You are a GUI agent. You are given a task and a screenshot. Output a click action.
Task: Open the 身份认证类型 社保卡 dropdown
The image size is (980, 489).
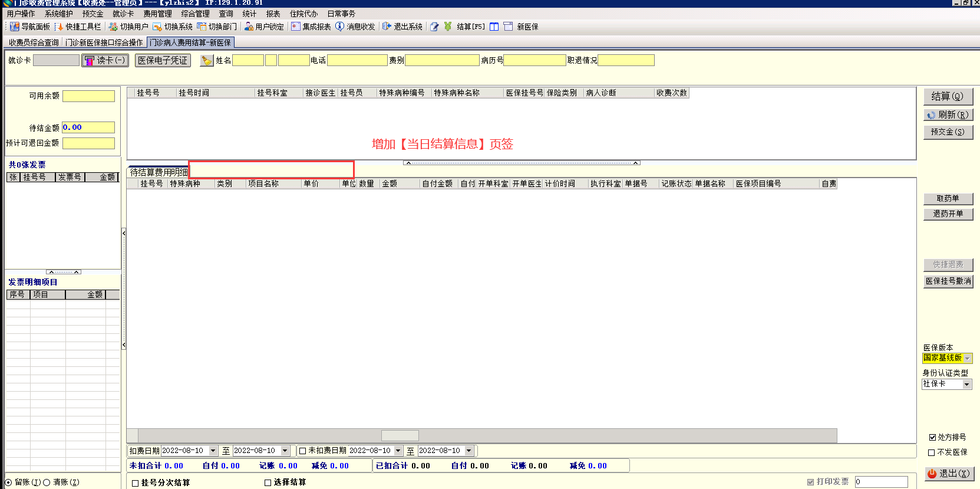pos(967,384)
